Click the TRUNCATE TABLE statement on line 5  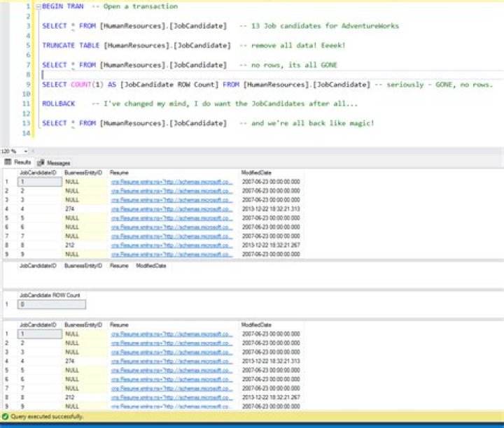pos(136,45)
